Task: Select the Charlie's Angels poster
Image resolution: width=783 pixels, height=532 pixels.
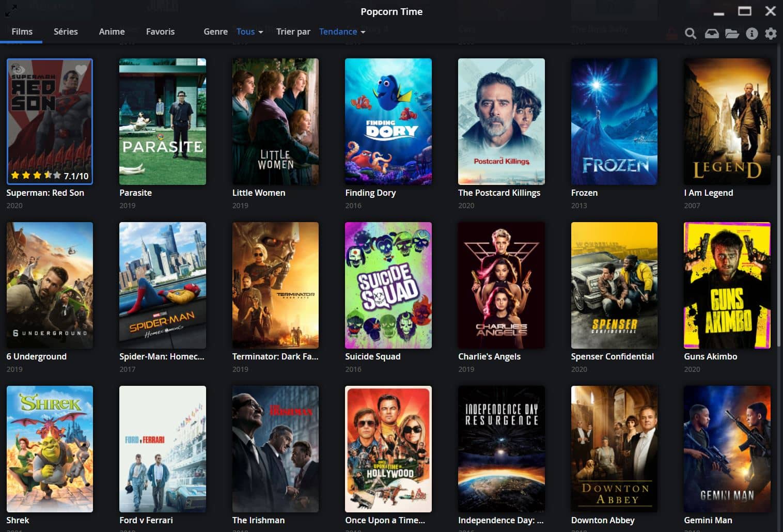Action: [502, 285]
